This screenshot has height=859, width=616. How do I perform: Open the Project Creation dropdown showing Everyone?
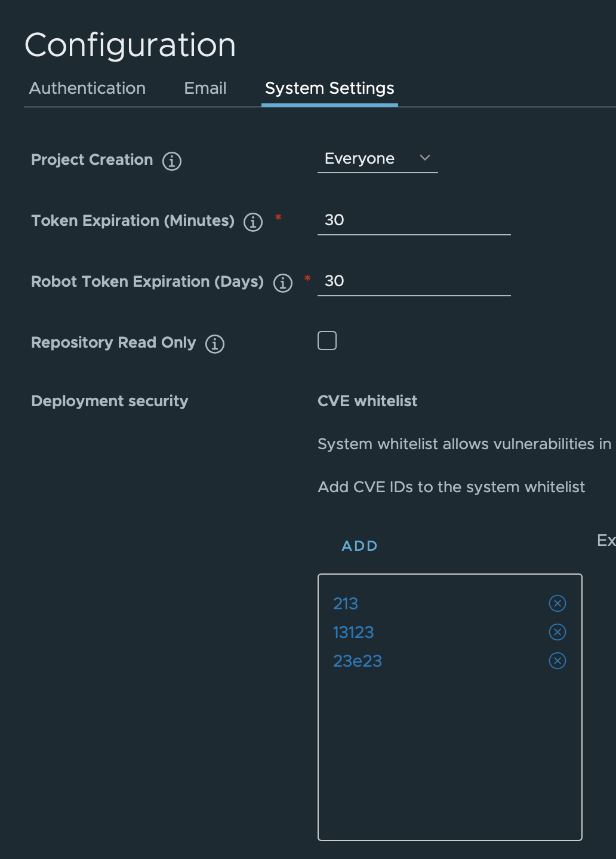tap(377, 159)
